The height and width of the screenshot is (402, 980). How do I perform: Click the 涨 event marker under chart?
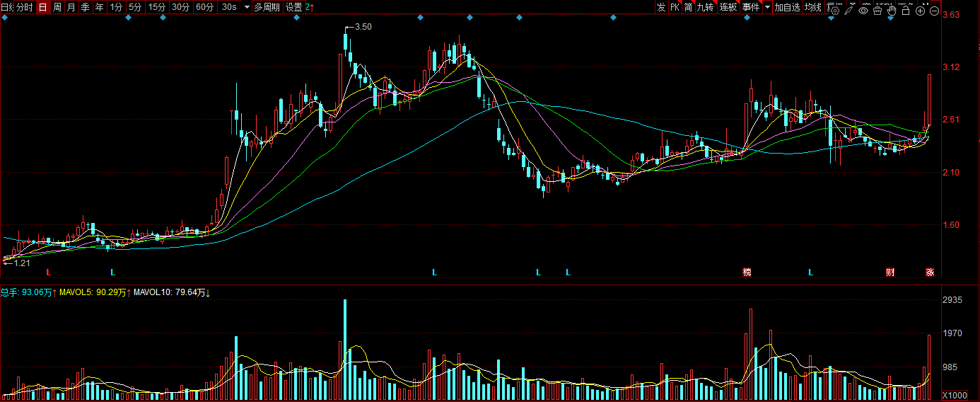[x=931, y=272]
